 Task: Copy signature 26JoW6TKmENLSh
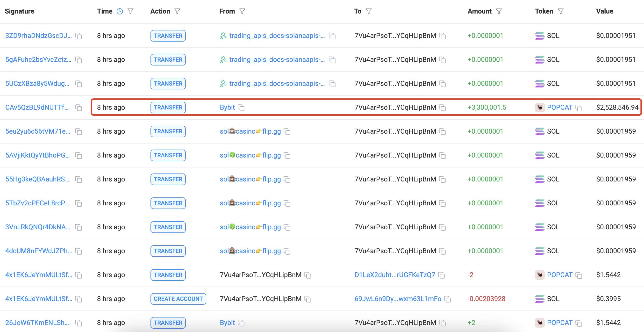[79, 323]
